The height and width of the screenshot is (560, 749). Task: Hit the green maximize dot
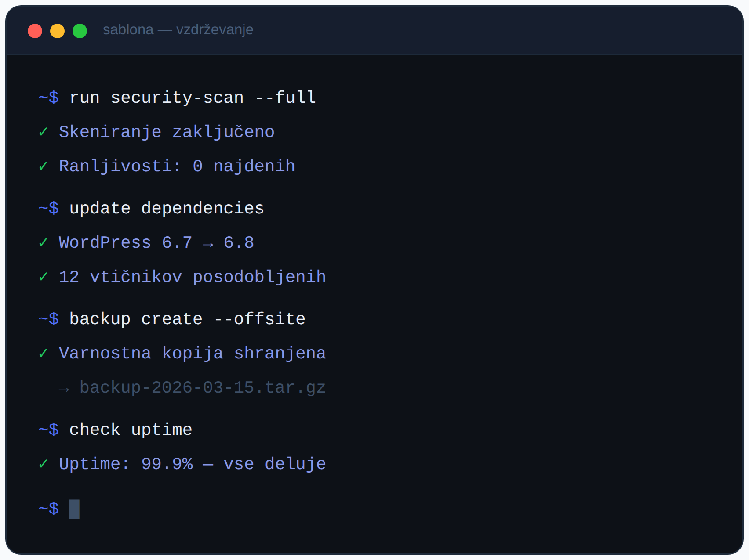coord(80,31)
